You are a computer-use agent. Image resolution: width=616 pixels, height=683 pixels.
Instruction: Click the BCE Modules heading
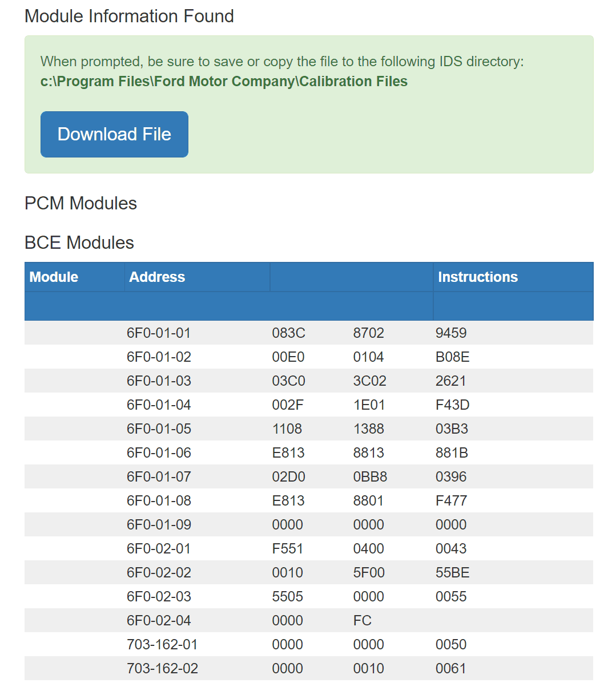(79, 243)
